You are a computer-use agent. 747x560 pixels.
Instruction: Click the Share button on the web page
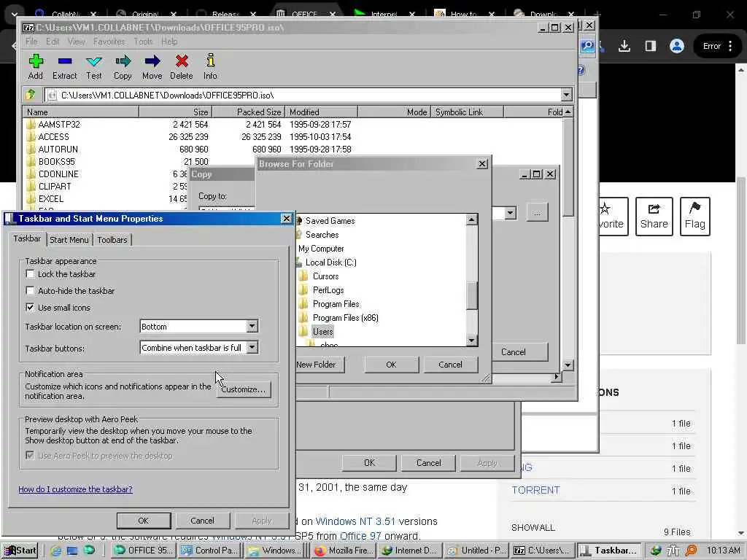coord(654,216)
